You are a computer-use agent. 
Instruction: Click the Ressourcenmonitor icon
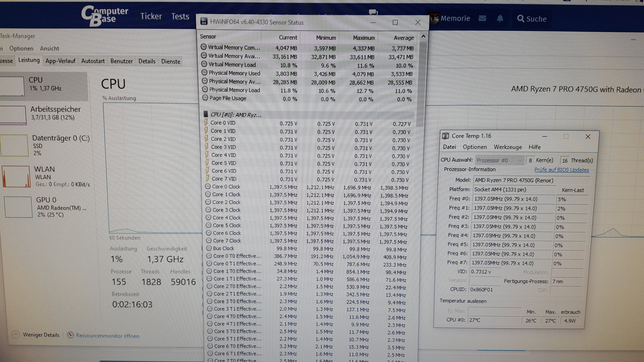[x=70, y=335]
